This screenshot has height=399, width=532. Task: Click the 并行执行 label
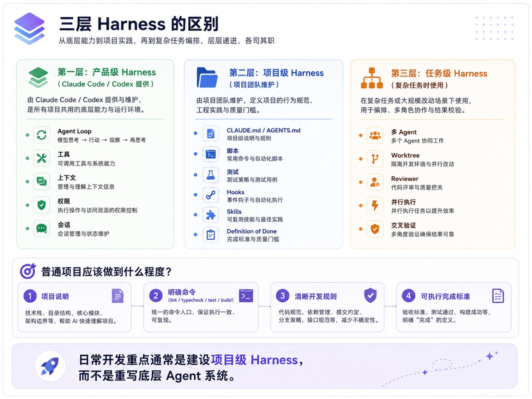(404, 202)
